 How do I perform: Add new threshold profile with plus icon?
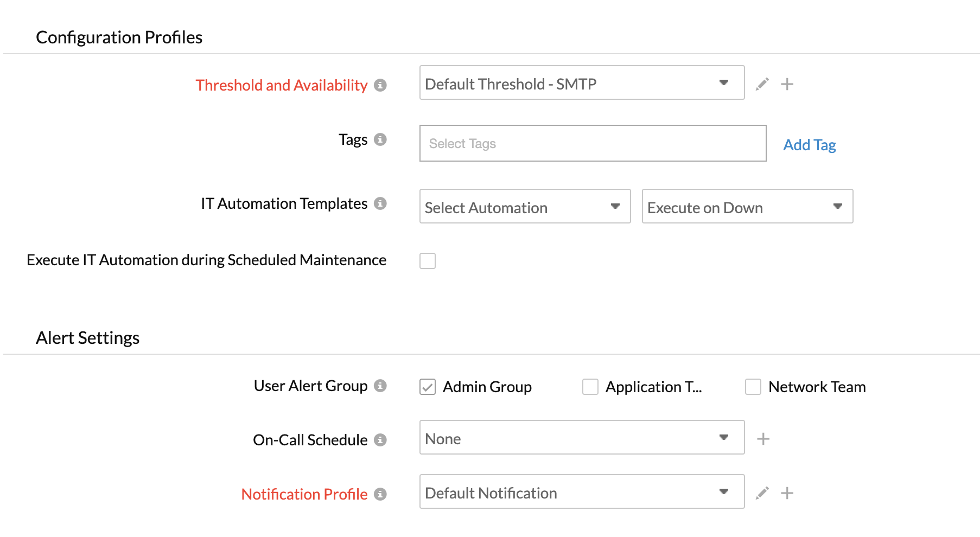pos(787,84)
